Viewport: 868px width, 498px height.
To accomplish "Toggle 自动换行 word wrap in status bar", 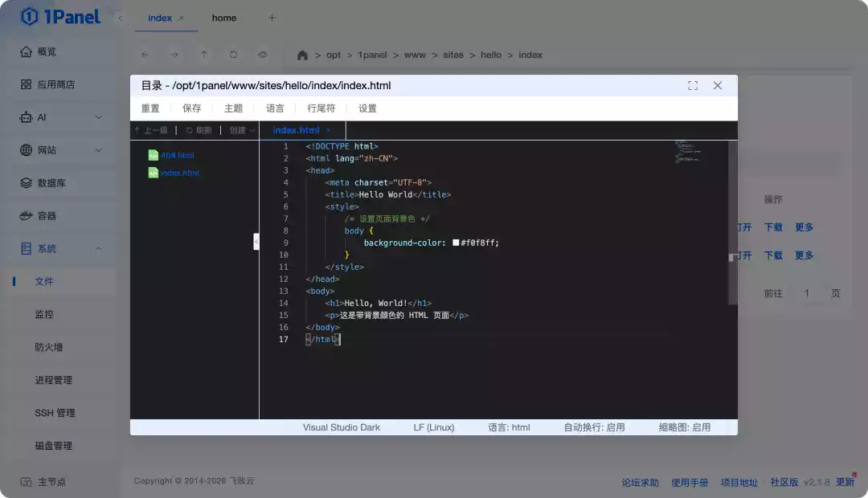I will pyautogui.click(x=594, y=427).
